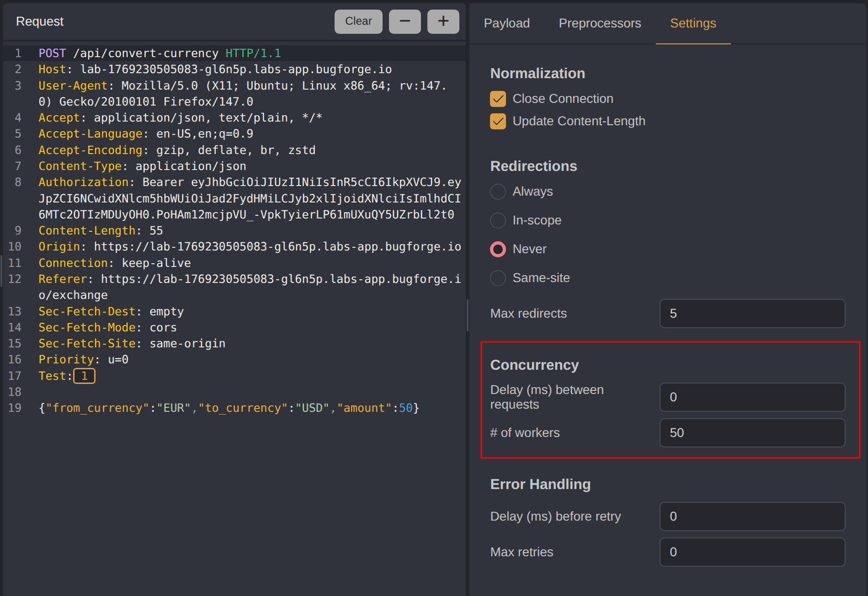Click the number of workers field

(x=752, y=433)
